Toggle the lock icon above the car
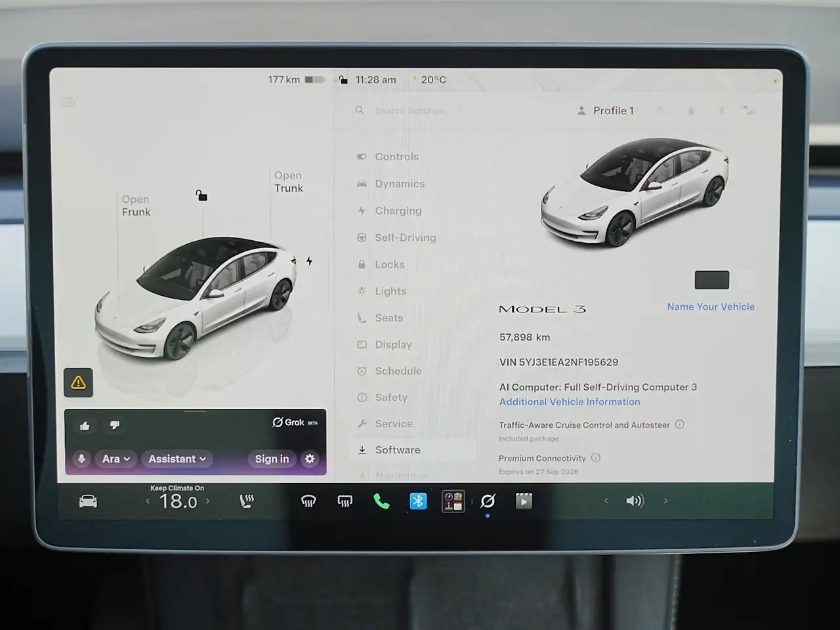Image resolution: width=840 pixels, height=630 pixels. (201, 195)
